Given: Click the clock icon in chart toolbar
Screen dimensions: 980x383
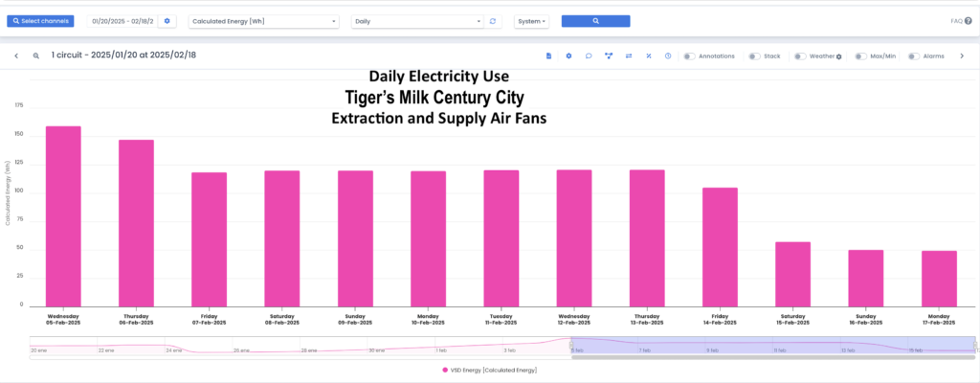Looking at the screenshot, I should 668,56.
